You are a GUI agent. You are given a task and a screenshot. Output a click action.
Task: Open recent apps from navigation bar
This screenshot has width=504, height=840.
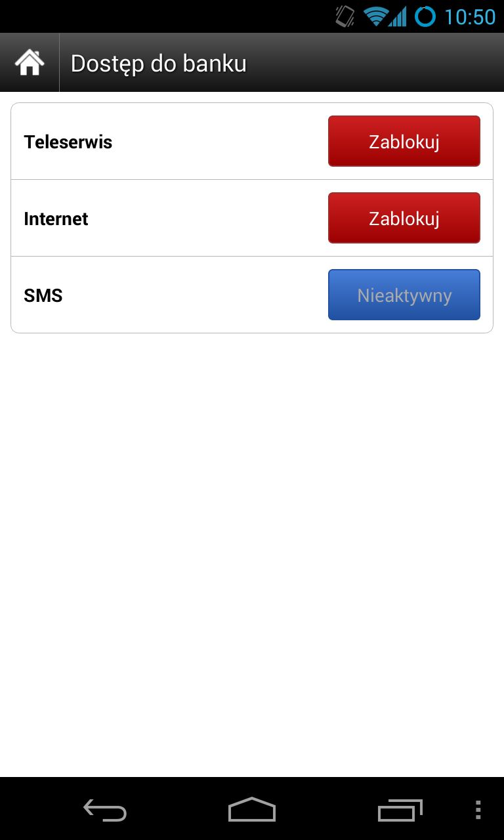click(400, 810)
